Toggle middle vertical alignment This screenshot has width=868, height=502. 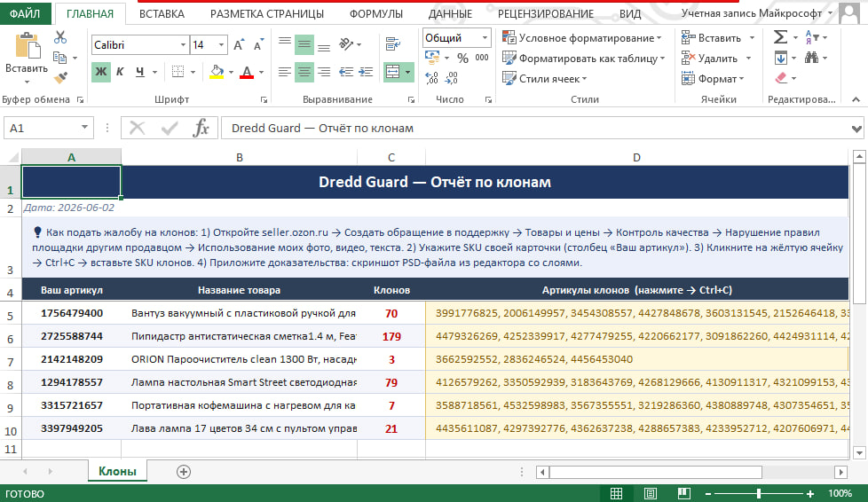click(x=304, y=45)
